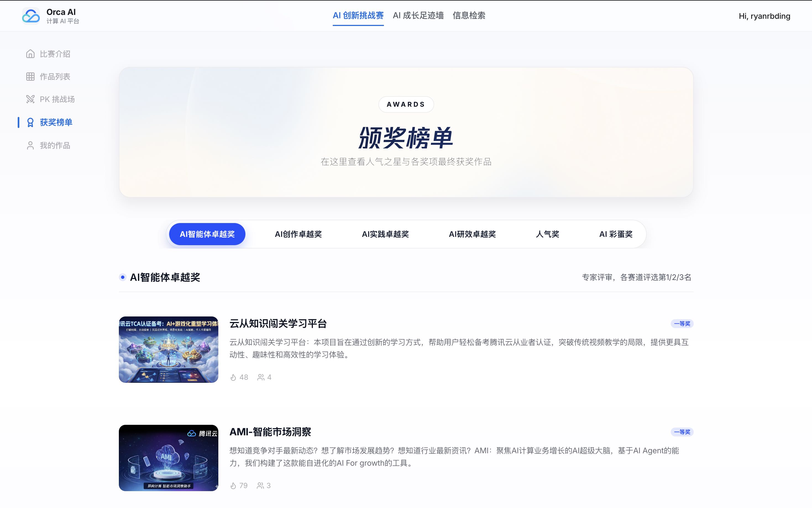Click the 计算 AI 平台 subtitle

(x=63, y=21)
